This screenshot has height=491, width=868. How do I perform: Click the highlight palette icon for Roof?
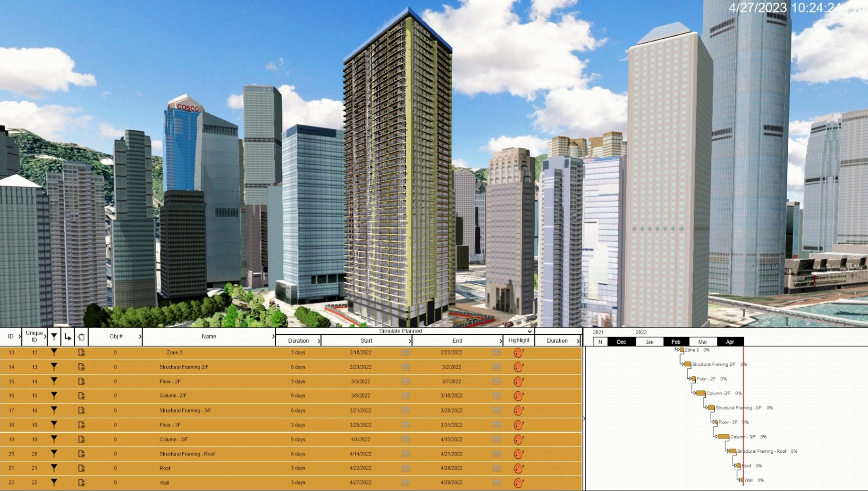coord(519,468)
